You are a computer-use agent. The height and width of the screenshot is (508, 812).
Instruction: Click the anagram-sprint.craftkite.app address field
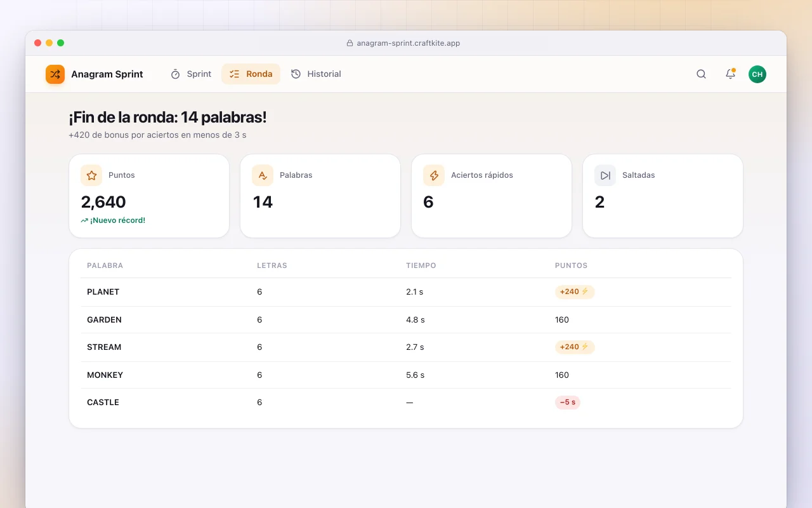coord(403,43)
